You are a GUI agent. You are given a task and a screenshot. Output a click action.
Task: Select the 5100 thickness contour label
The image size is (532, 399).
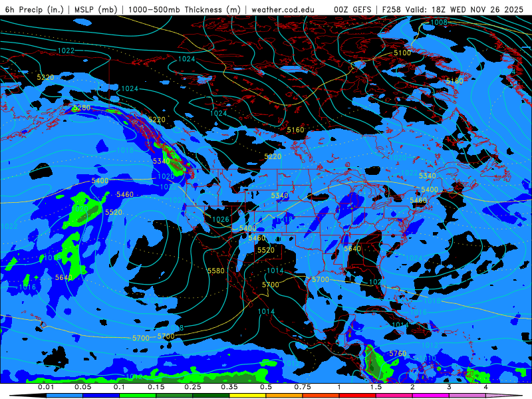click(402, 53)
